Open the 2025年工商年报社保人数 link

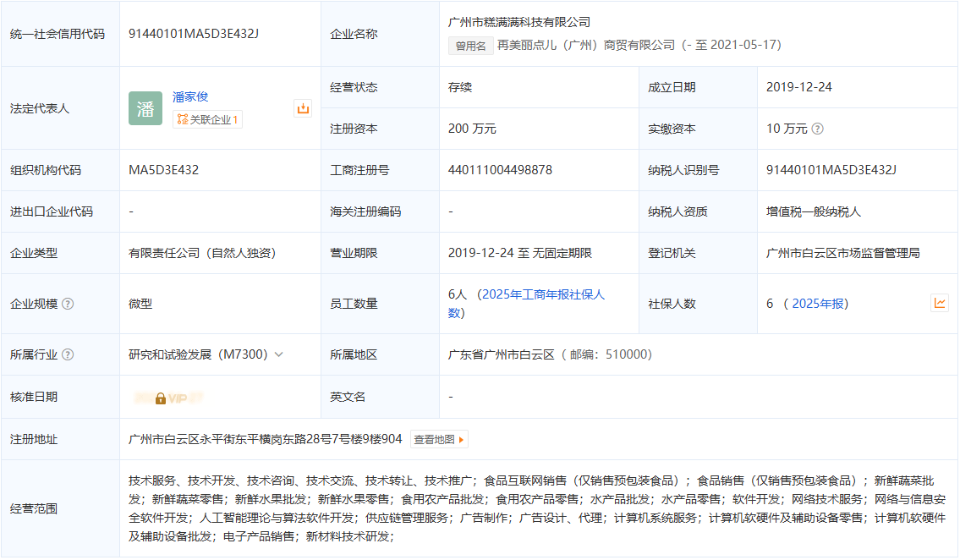click(526, 304)
